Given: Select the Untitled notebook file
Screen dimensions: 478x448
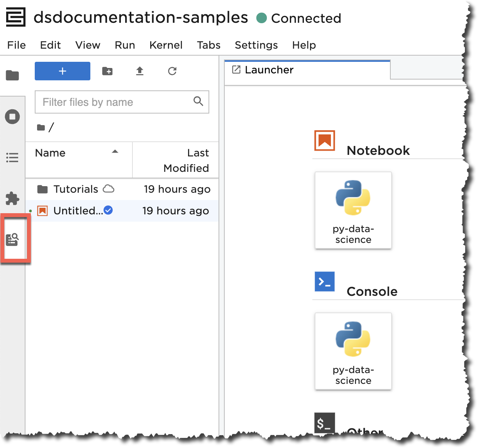Looking at the screenshot, I should point(78,211).
